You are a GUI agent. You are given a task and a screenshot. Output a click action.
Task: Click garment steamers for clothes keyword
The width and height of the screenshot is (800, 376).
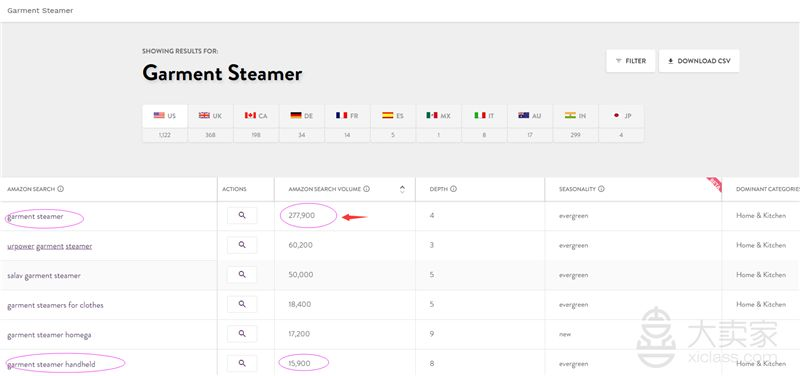pyautogui.click(x=55, y=306)
